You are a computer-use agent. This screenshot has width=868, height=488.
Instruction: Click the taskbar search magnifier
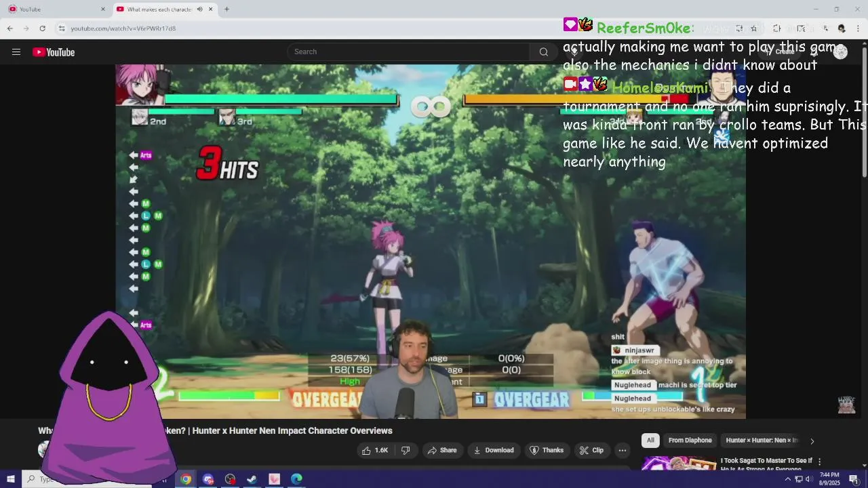[31, 479]
